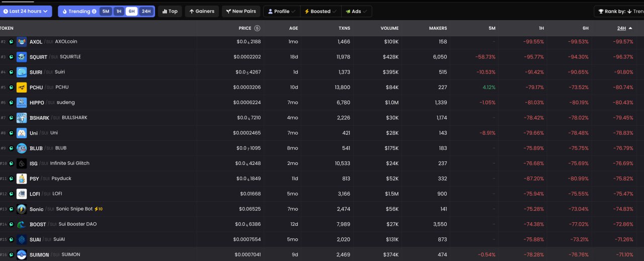Expand the Boosted filter dropdown

point(320,11)
